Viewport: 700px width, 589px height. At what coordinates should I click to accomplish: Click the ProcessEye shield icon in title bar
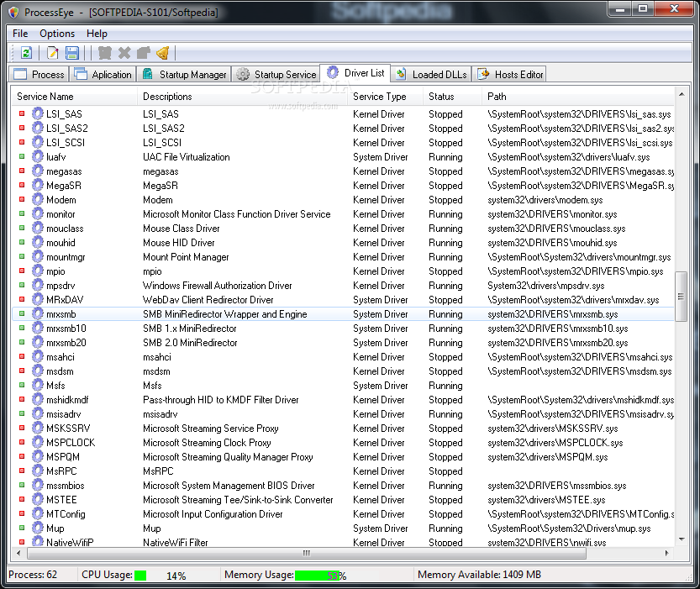pyautogui.click(x=13, y=13)
